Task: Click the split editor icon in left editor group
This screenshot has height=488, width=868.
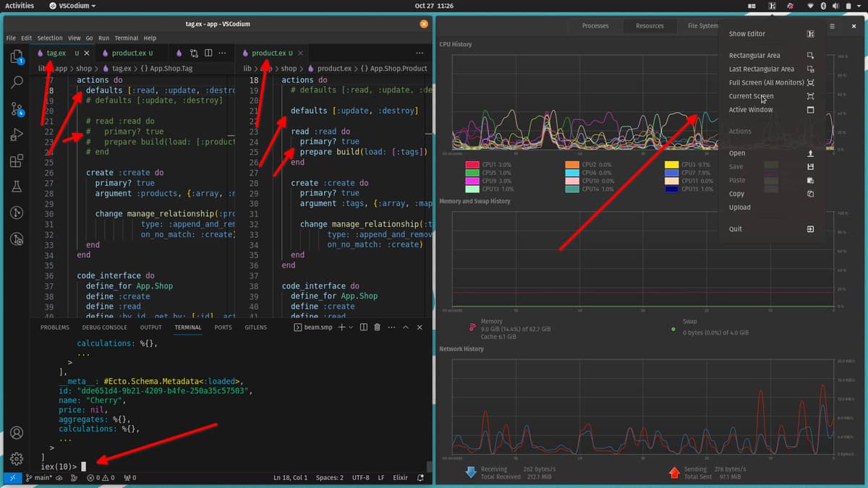Action: tap(208, 53)
